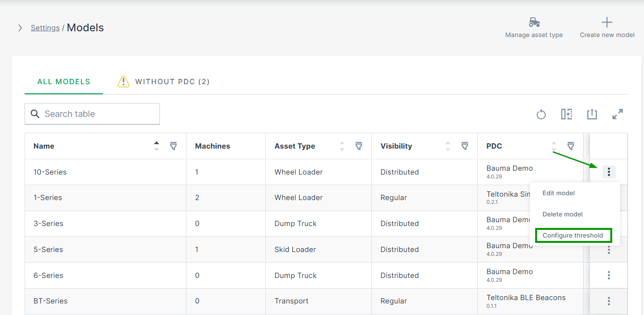Expand the sidebar chevron beside Settings
The height and width of the screenshot is (315, 644).
pos(20,28)
